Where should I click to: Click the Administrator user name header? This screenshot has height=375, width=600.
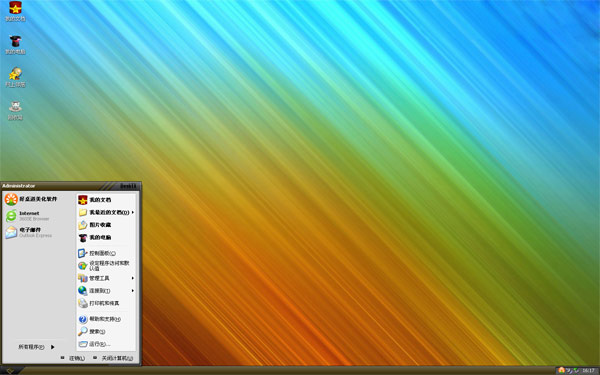point(19,186)
